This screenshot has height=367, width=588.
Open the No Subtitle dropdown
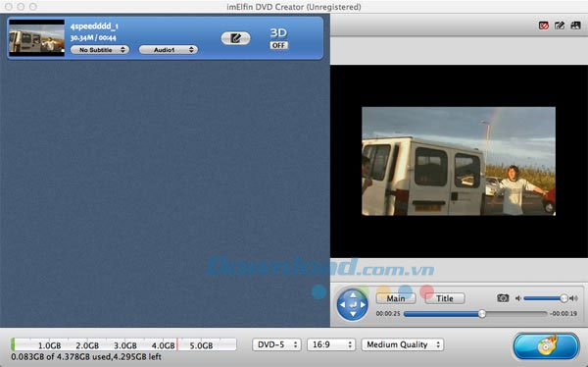click(x=100, y=50)
